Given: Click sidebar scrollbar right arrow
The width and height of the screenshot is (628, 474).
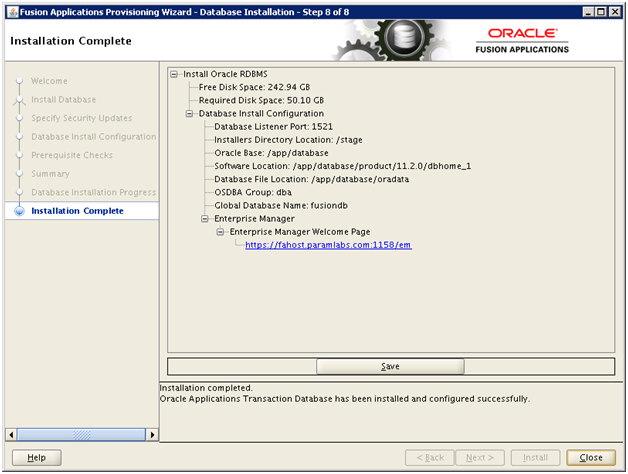Looking at the screenshot, I should 152,435.
